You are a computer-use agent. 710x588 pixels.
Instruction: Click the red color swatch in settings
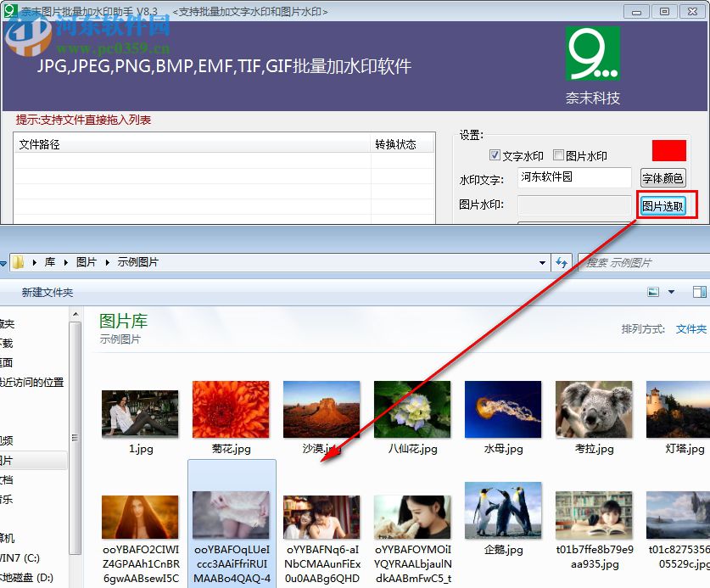[x=668, y=150]
